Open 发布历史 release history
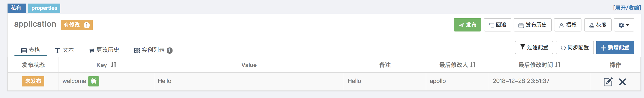This screenshot has width=644, height=98. [532, 25]
